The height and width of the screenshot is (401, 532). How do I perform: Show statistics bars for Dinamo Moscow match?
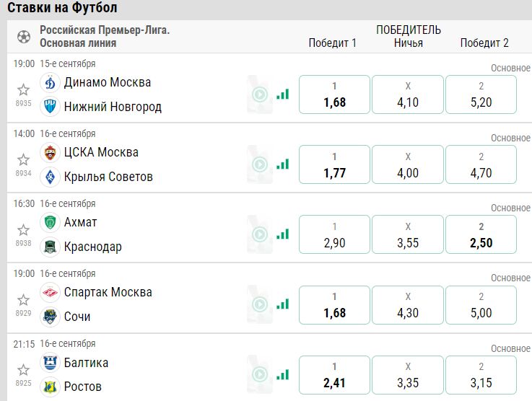282,94
